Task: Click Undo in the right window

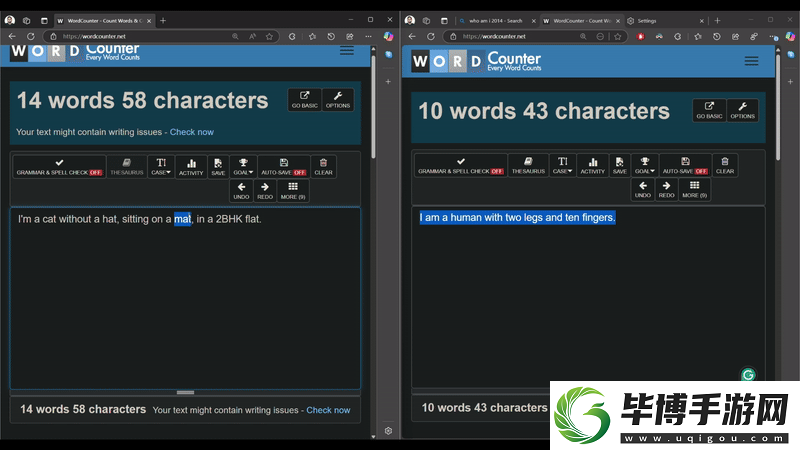Action: [x=643, y=189]
